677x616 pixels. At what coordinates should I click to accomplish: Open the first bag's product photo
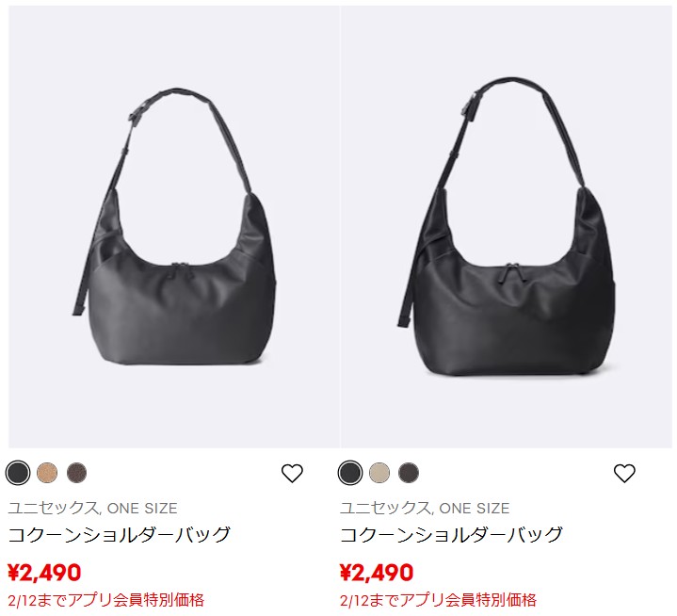pos(174,227)
